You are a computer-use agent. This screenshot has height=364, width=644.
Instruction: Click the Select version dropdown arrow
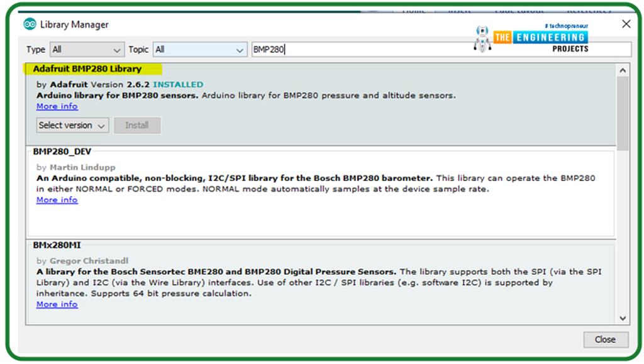click(x=99, y=125)
